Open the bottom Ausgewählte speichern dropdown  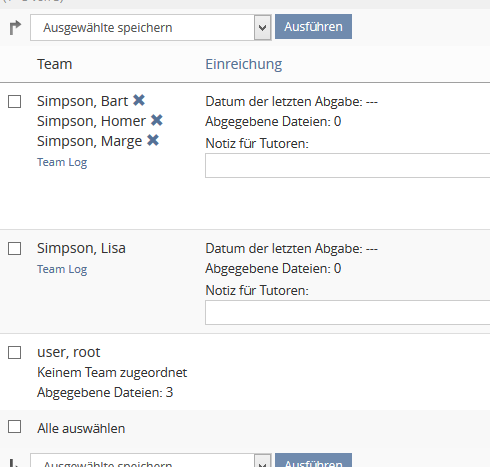pyautogui.click(x=151, y=460)
